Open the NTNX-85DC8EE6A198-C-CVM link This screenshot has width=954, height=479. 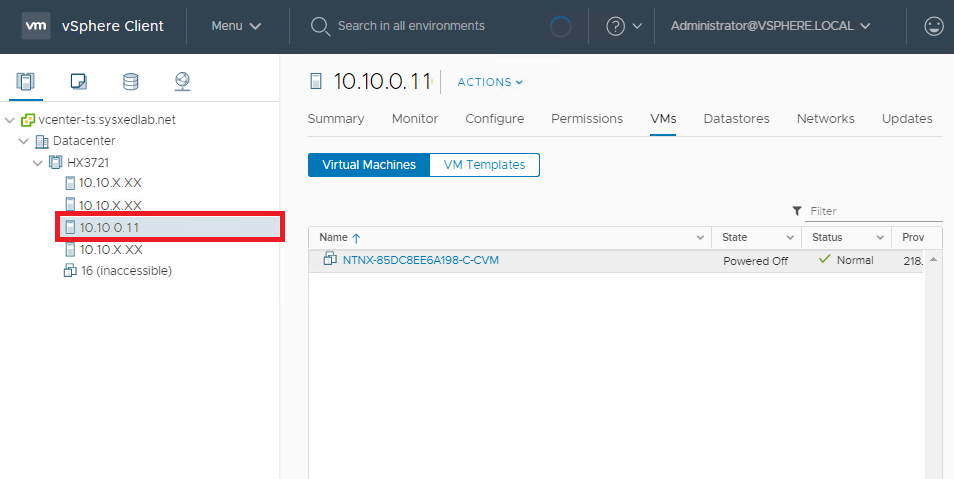click(421, 260)
